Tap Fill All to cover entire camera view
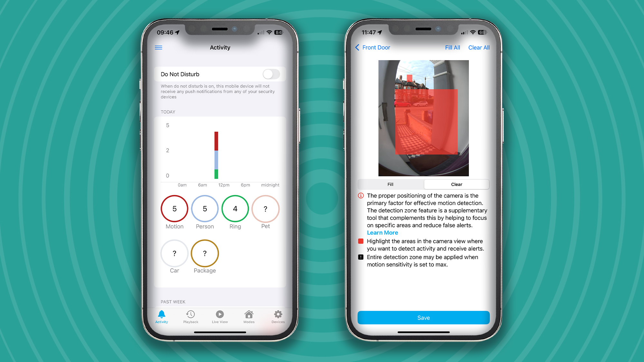The height and width of the screenshot is (362, 644). [452, 47]
